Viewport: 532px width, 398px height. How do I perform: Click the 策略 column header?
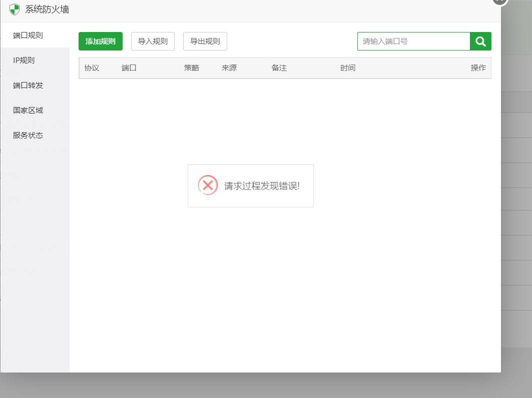pyautogui.click(x=191, y=68)
